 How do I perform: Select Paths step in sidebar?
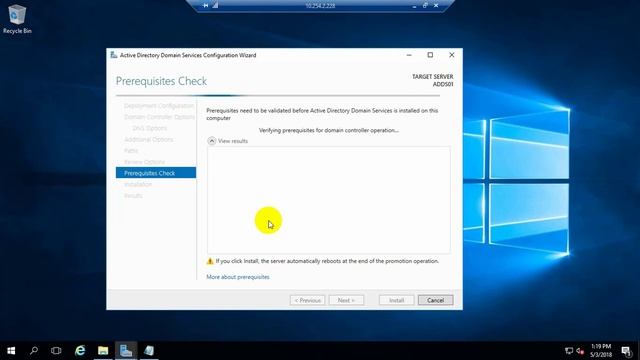click(131, 151)
